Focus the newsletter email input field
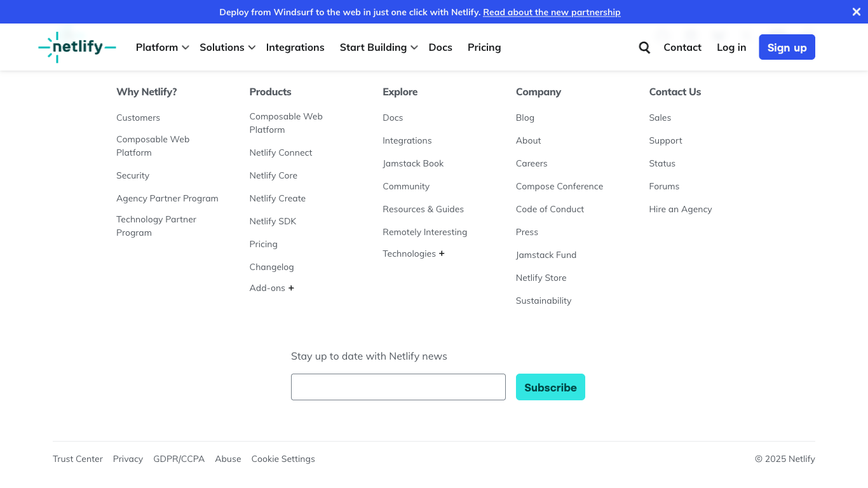The height and width of the screenshot is (488, 868). (x=398, y=387)
